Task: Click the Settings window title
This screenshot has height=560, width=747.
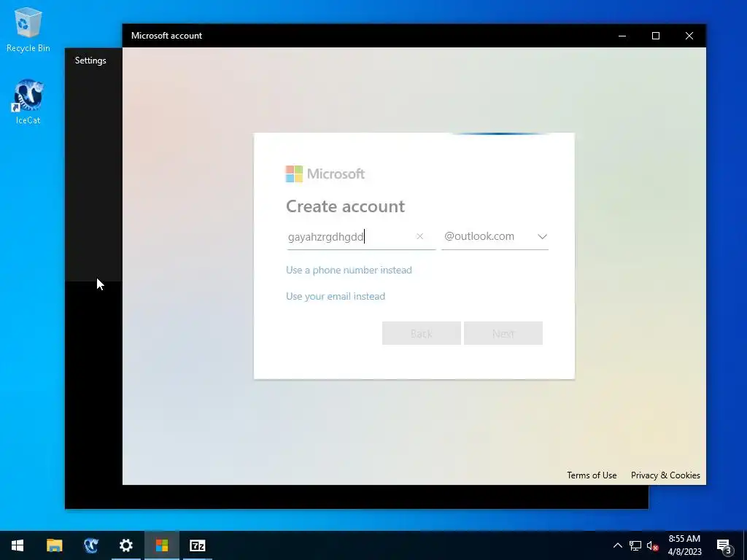Action: click(90, 61)
